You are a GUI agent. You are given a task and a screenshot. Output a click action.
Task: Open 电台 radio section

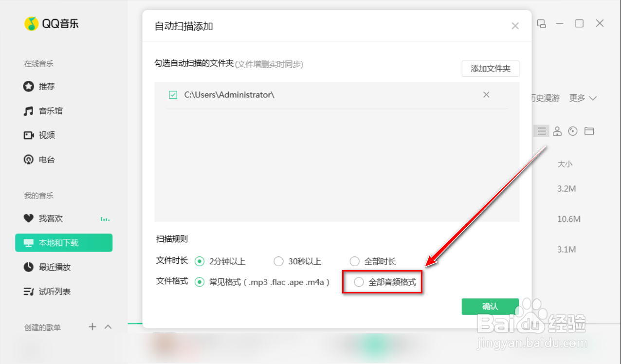pyautogui.click(x=44, y=160)
